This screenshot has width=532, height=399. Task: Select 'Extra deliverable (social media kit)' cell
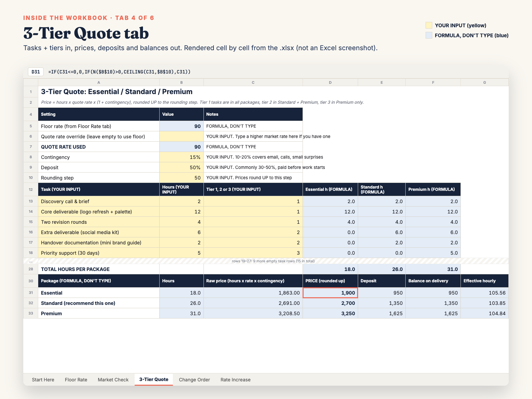(99, 232)
